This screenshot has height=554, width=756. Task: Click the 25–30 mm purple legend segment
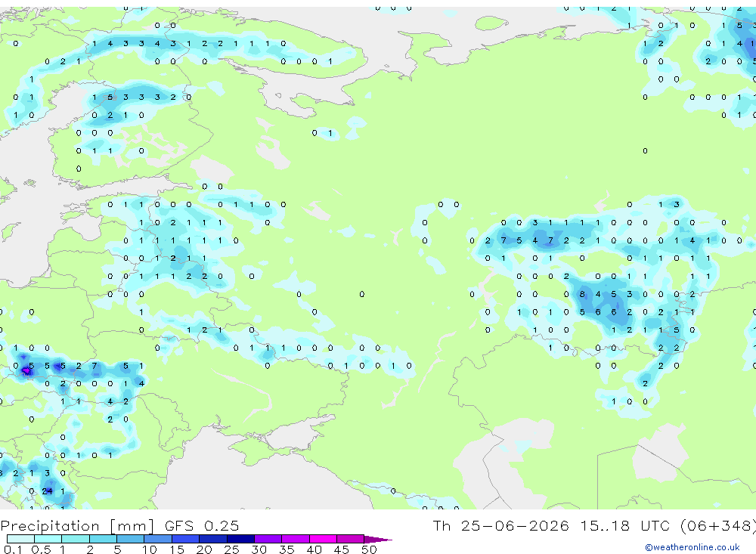pos(240,539)
